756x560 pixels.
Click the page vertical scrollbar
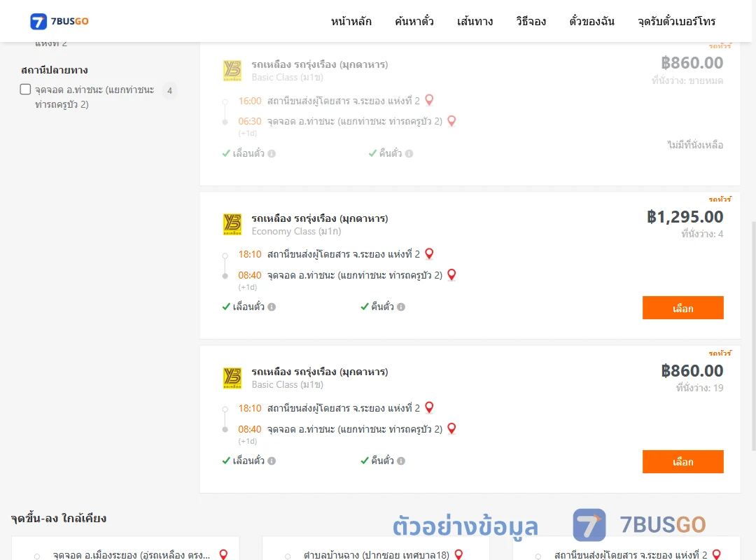point(753,336)
